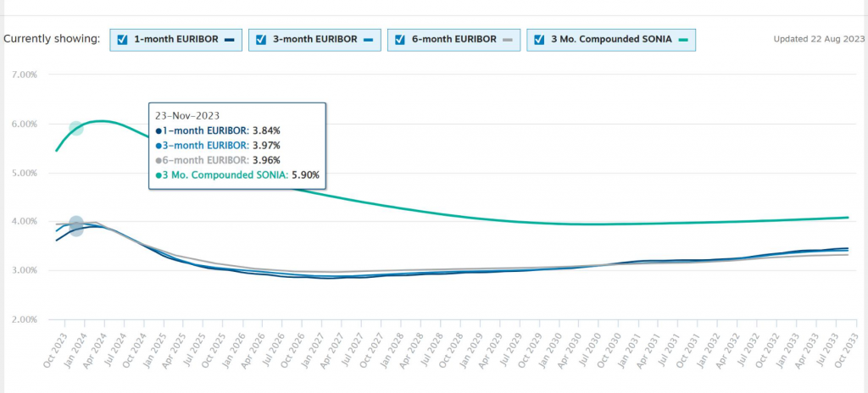
Task: Disable the 6-month EURIBOR series checkbox
Action: [x=400, y=40]
